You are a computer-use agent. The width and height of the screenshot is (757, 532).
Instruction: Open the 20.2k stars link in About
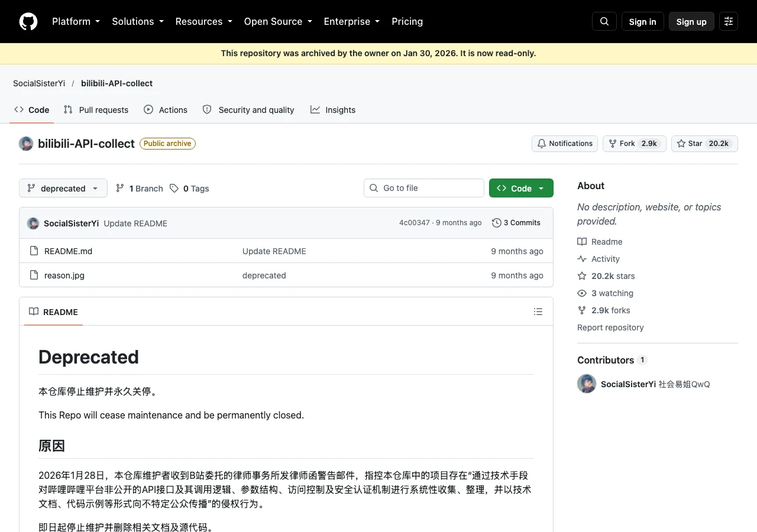(x=606, y=276)
